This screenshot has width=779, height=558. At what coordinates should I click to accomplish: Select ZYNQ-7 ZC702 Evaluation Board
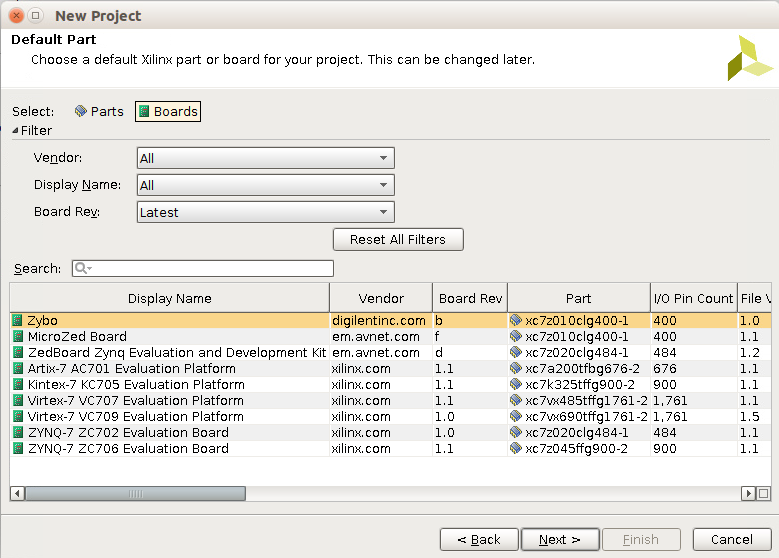point(390,432)
